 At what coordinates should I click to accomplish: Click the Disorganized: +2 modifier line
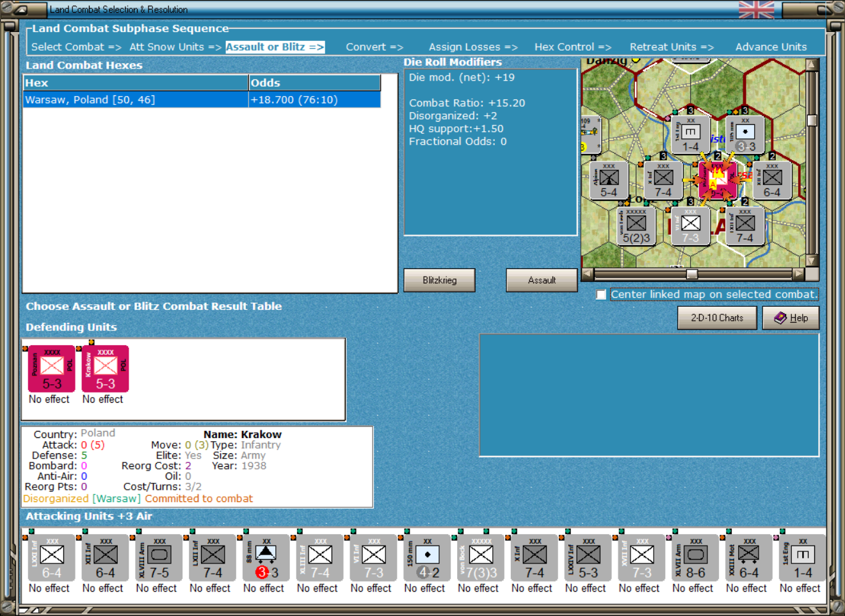coord(453,116)
